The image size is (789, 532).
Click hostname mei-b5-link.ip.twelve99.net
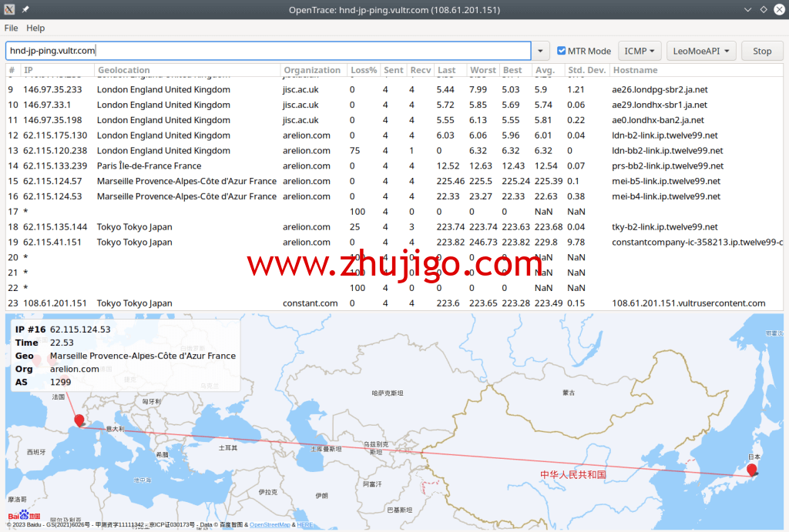click(x=666, y=181)
